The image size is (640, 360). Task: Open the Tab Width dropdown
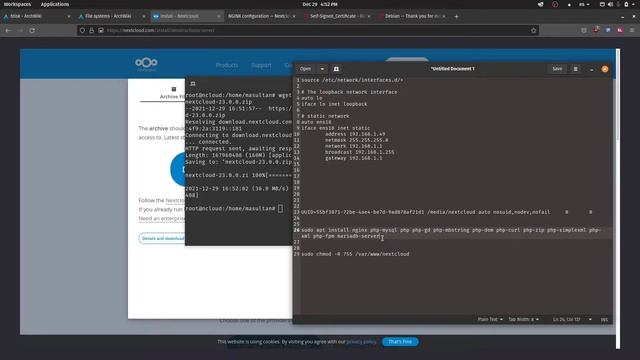click(x=523, y=319)
